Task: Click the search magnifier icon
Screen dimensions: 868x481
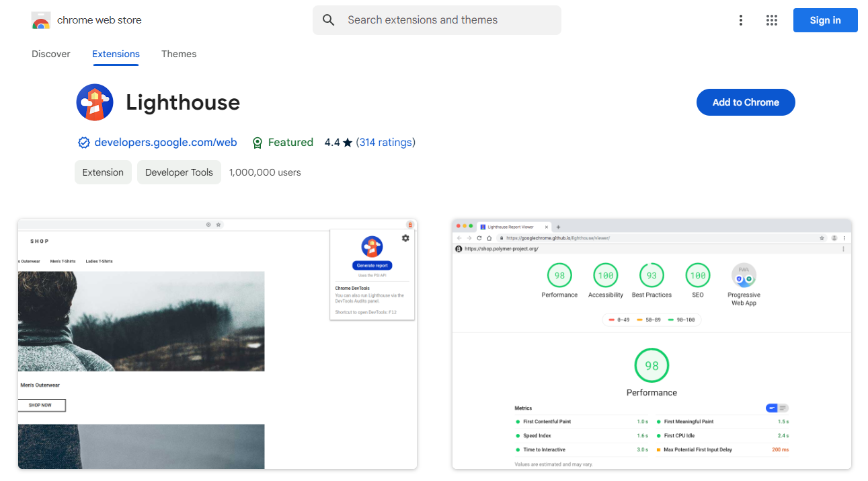Action: (329, 20)
